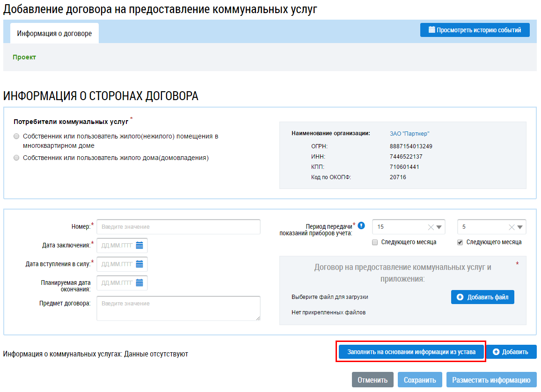Clear the value 5 with X icon
Screen dimensions: 541x392
click(x=511, y=227)
